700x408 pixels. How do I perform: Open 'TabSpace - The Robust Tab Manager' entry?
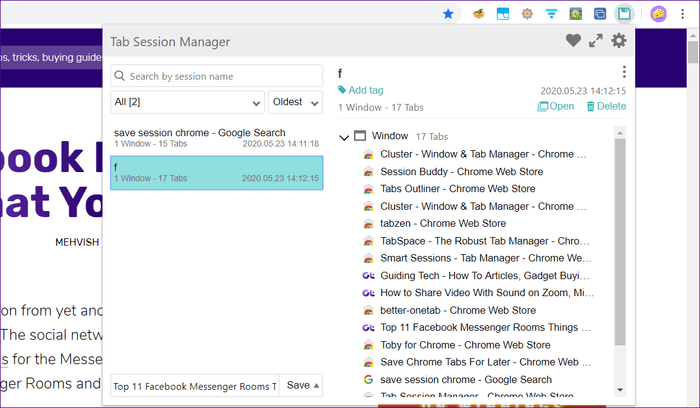coord(484,241)
